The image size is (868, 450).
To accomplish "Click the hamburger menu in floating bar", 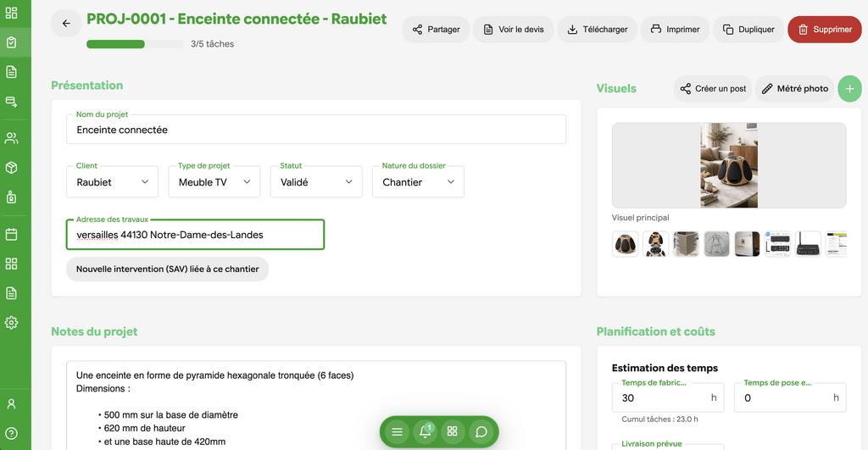I will point(397,431).
